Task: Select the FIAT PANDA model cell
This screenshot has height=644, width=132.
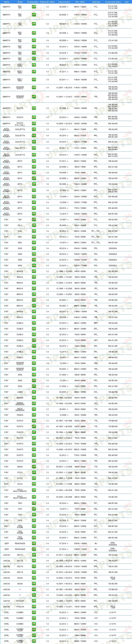Action: point(20,415)
